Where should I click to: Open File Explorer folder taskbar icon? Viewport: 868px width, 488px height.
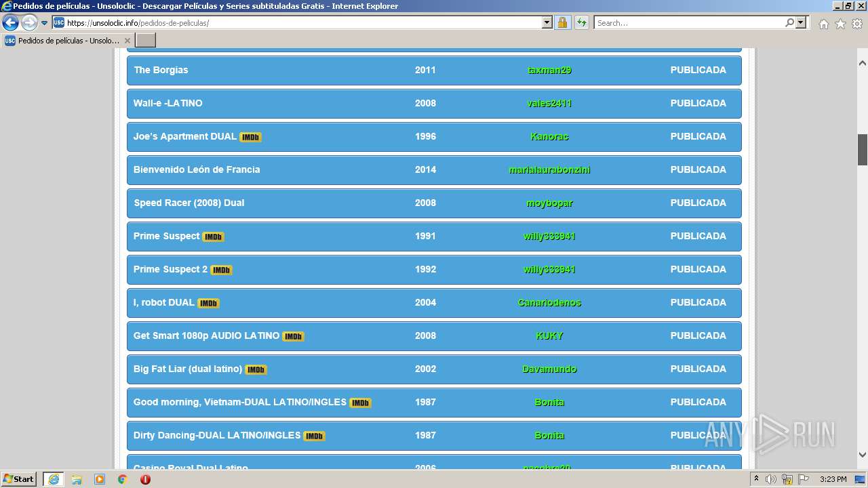(x=77, y=479)
